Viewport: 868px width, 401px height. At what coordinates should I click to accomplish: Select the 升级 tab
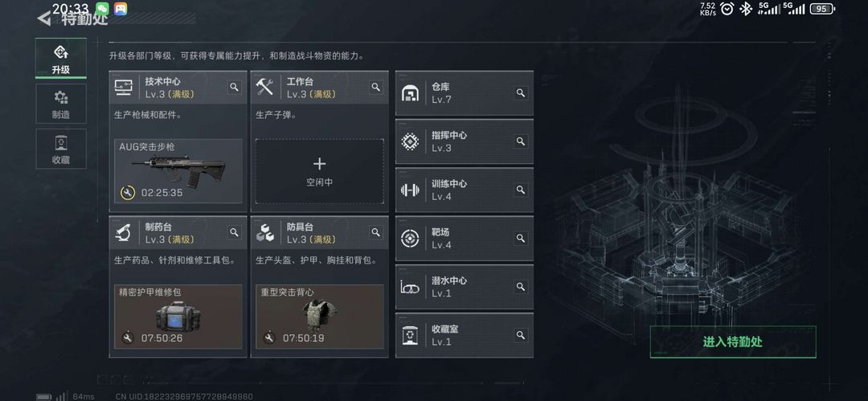click(x=61, y=58)
